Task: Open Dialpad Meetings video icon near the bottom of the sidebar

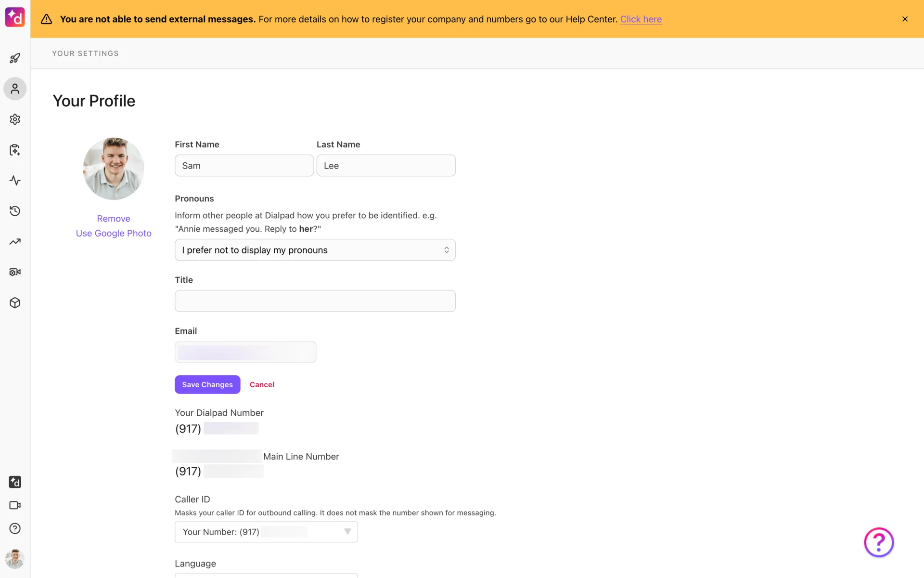Action: [15, 505]
